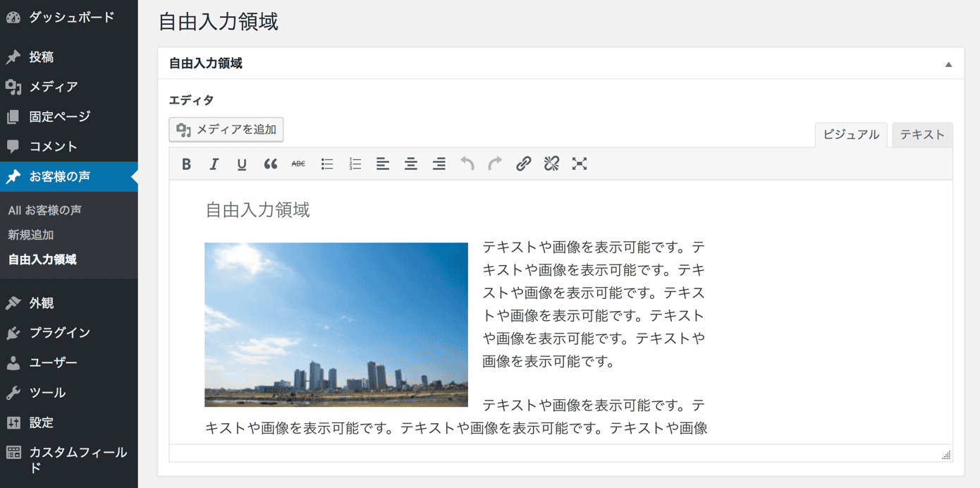The height and width of the screenshot is (488, 980).
Task: Open the プラグイン menu
Action: (69, 333)
